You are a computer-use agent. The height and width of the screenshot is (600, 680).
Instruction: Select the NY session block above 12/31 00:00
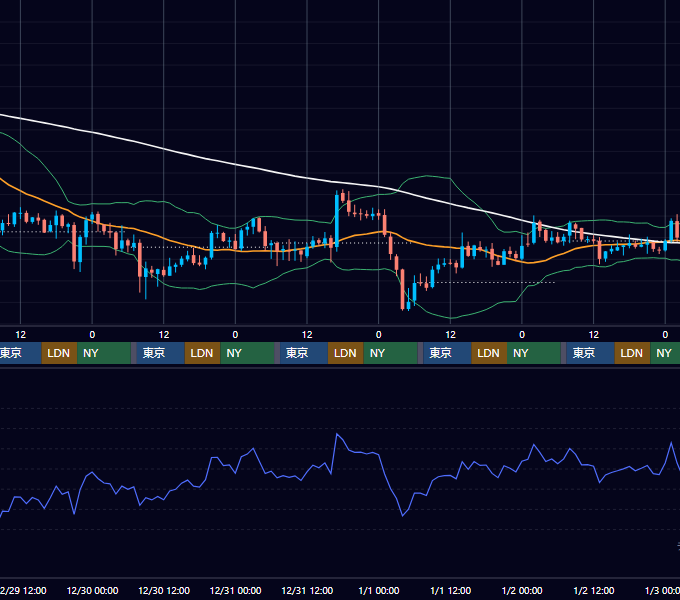pyautogui.click(x=247, y=353)
